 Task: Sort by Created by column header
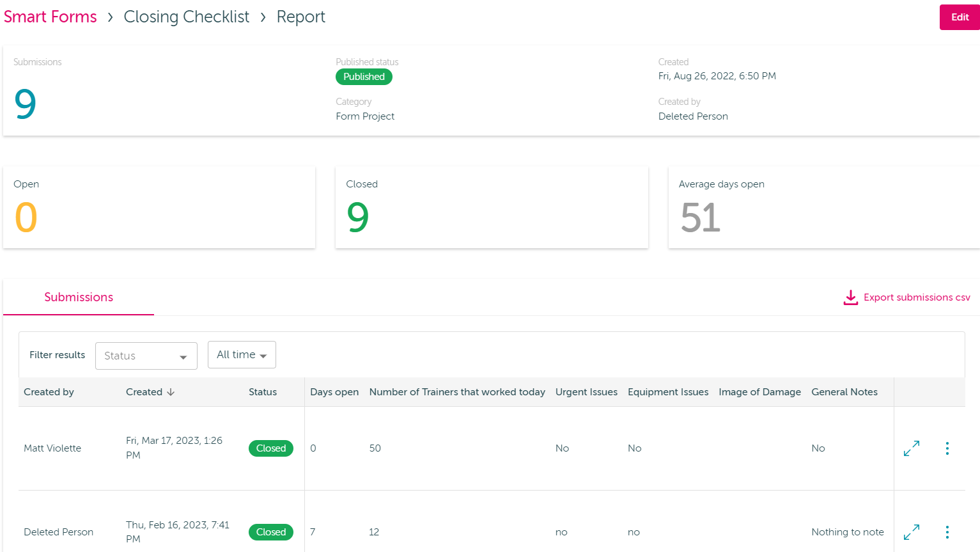click(x=49, y=392)
